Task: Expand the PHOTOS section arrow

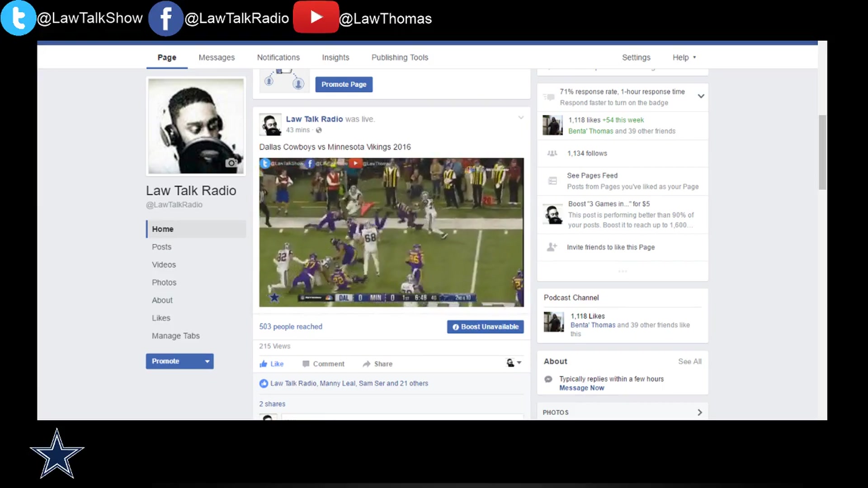Action: [699, 413]
